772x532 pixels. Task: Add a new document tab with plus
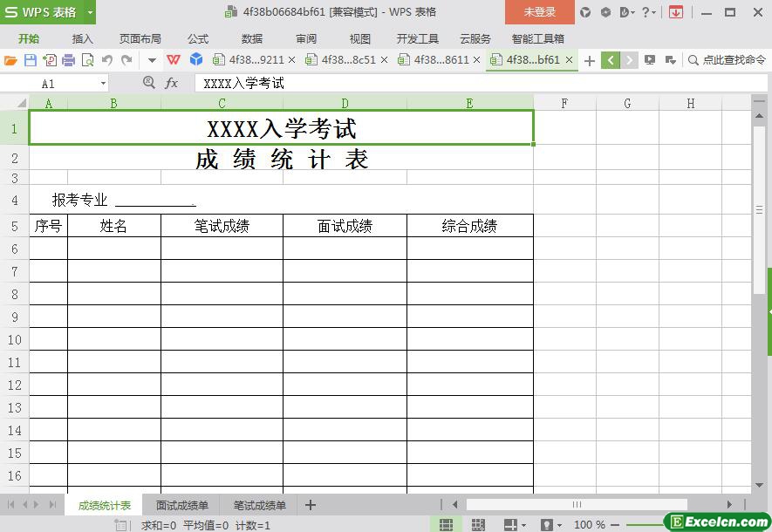pyautogui.click(x=590, y=60)
